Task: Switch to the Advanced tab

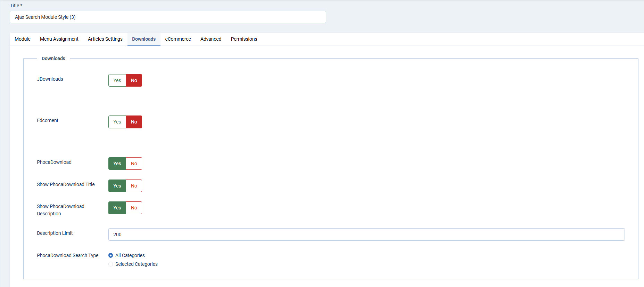Action: click(x=211, y=39)
